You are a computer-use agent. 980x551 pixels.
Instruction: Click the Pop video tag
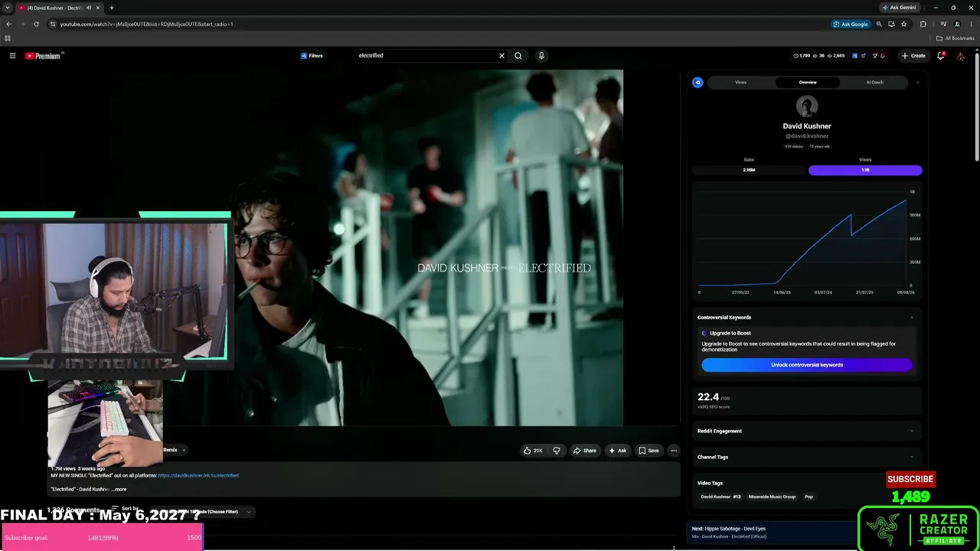tap(808, 497)
